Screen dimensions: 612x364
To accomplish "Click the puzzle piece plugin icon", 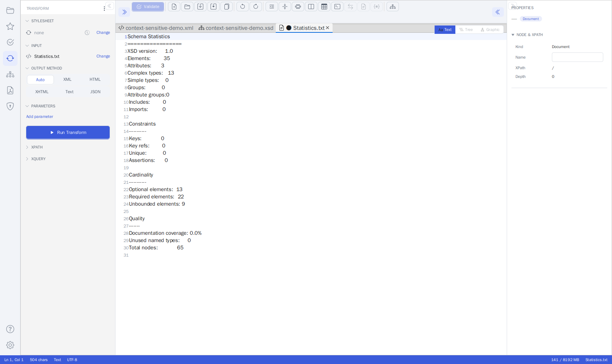I will (x=298, y=7).
